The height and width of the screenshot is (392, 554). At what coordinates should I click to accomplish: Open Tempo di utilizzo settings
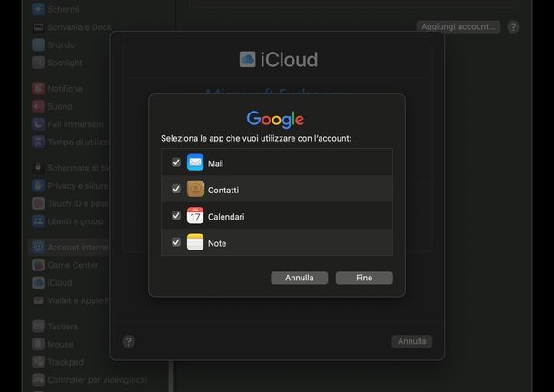pos(70,142)
